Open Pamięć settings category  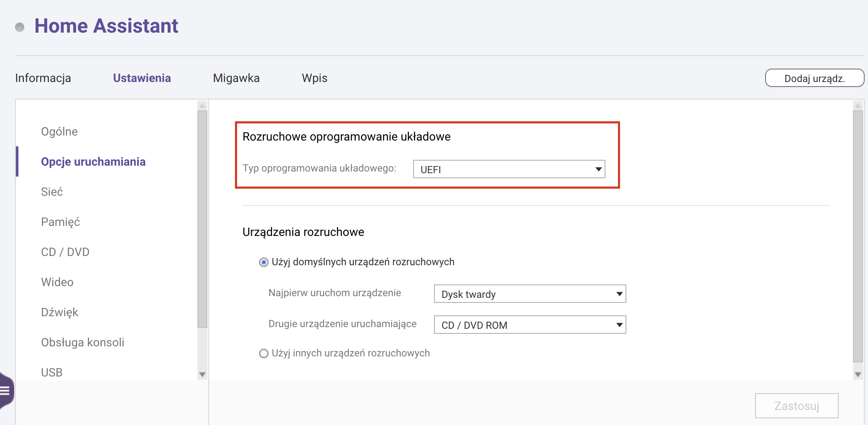coord(61,222)
